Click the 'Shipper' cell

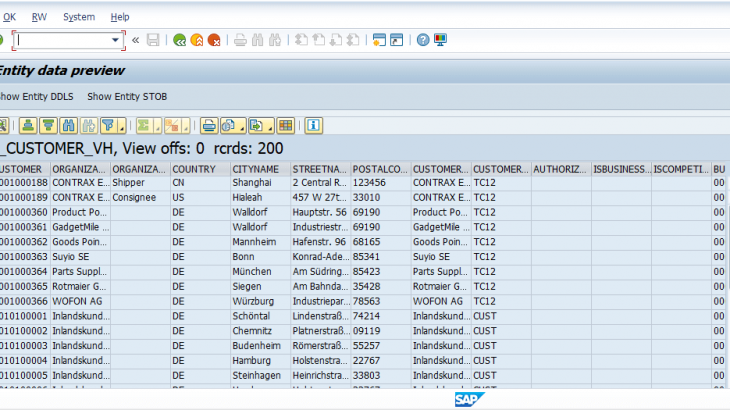click(141, 182)
